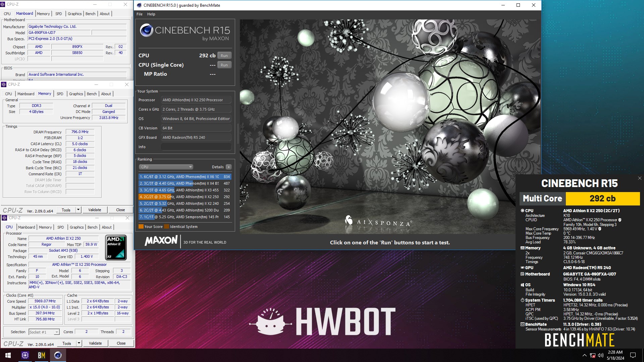Click Validate in Memory CPU-Z window

point(95,210)
